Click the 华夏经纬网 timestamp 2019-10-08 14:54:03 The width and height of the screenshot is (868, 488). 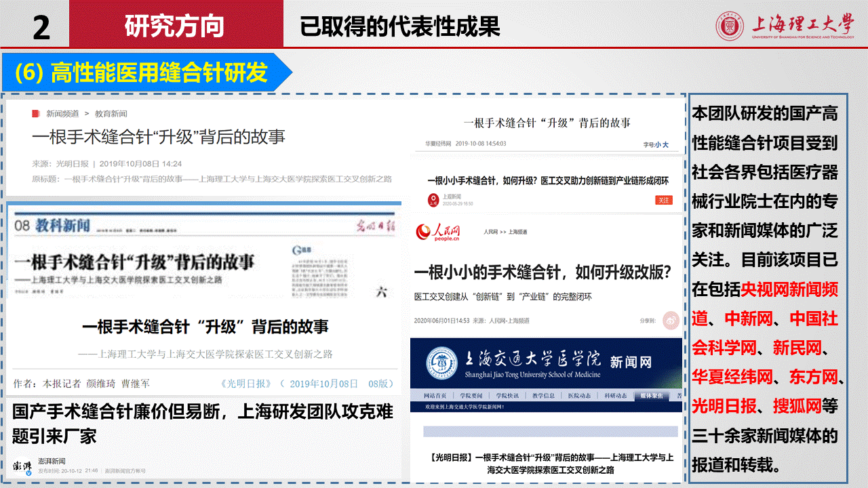point(465,144)
